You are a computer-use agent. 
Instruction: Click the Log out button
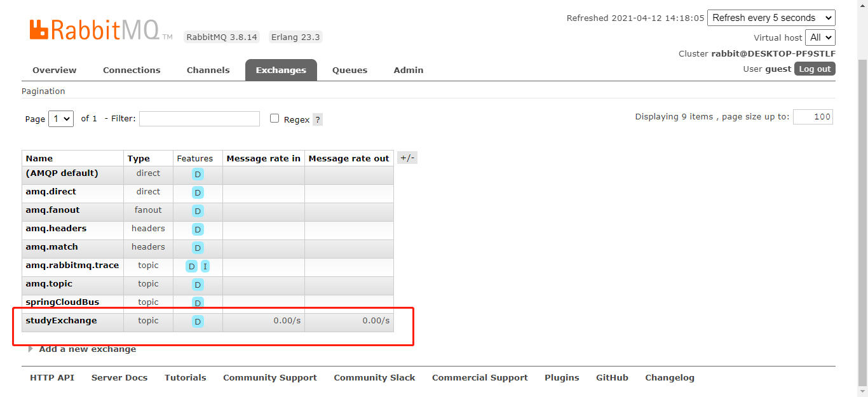click(x=815, y=69)
